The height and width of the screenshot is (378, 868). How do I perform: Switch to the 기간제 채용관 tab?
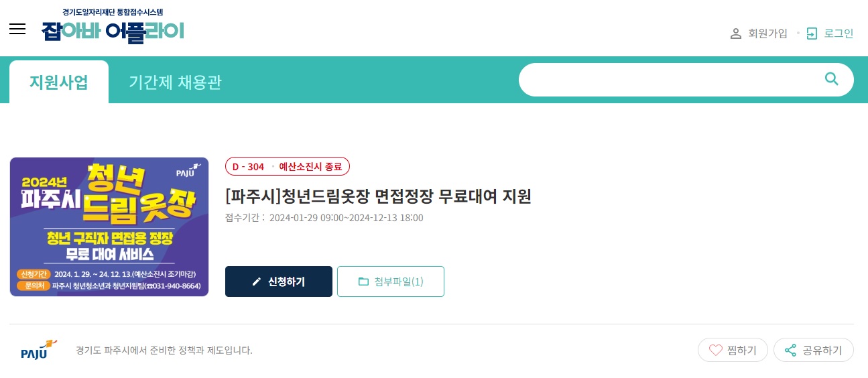(x=175, y=82)
